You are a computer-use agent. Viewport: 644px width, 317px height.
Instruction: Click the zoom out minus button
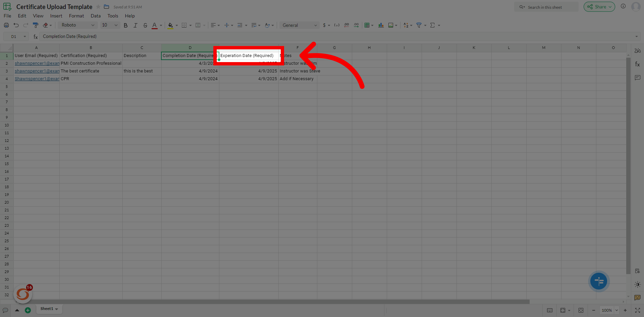point(593,310)
